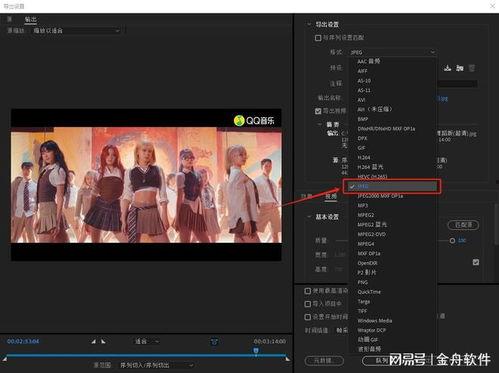
Task: Switch to the Output tab
Action: tap(31, 20)
